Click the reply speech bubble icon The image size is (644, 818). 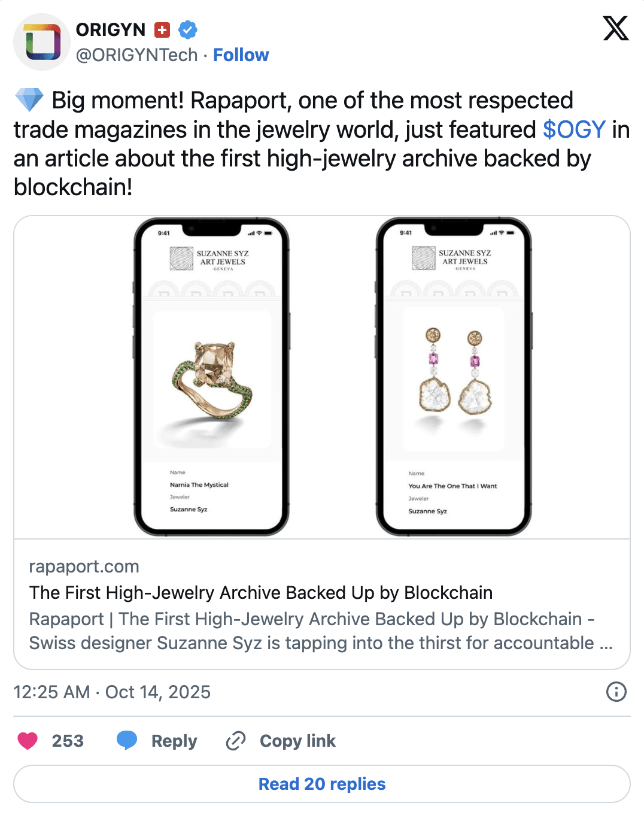coord(127,741)
